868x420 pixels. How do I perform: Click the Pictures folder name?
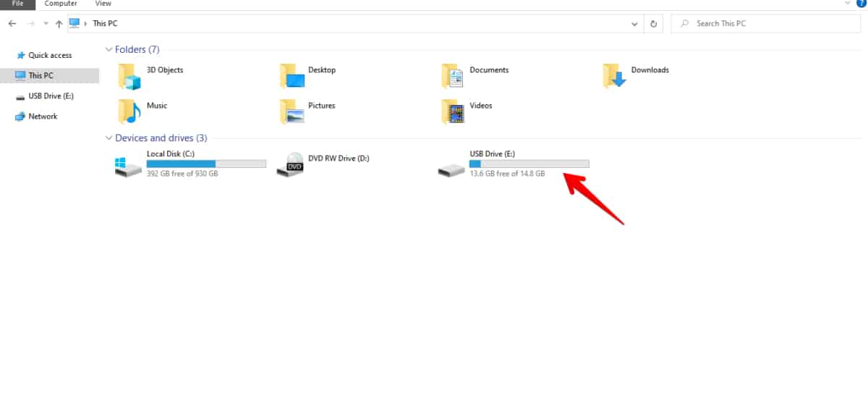coord(322,106)
